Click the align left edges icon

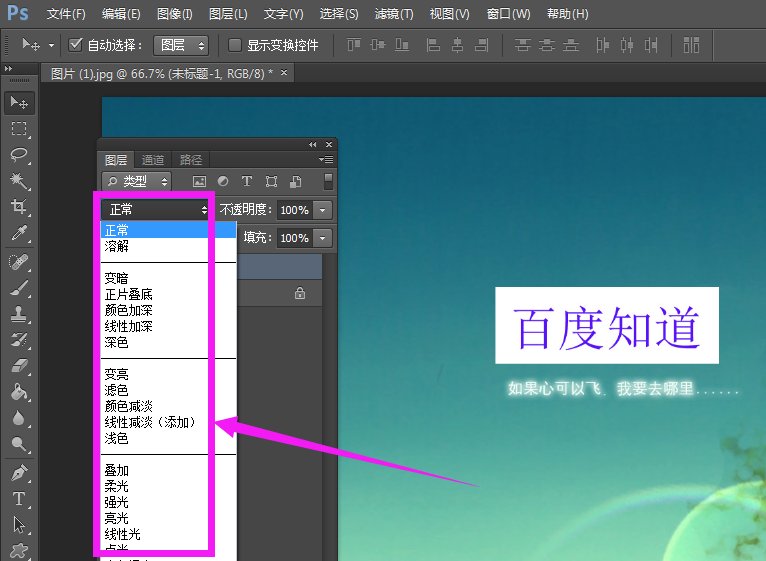433,45
